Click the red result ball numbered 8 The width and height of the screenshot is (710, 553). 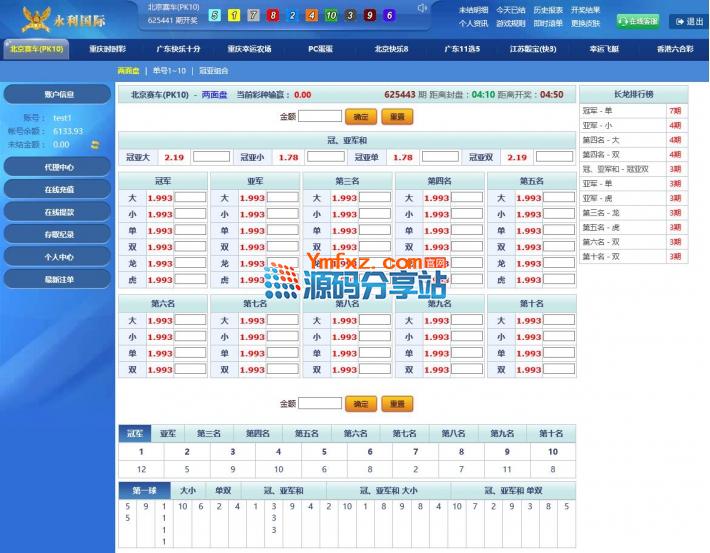(272, 15)
